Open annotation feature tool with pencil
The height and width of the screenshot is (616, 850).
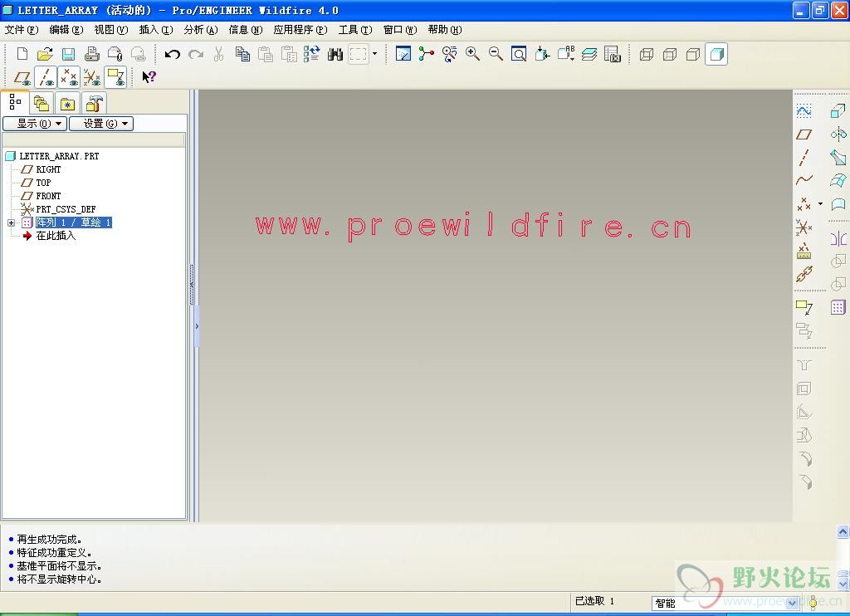804,307
